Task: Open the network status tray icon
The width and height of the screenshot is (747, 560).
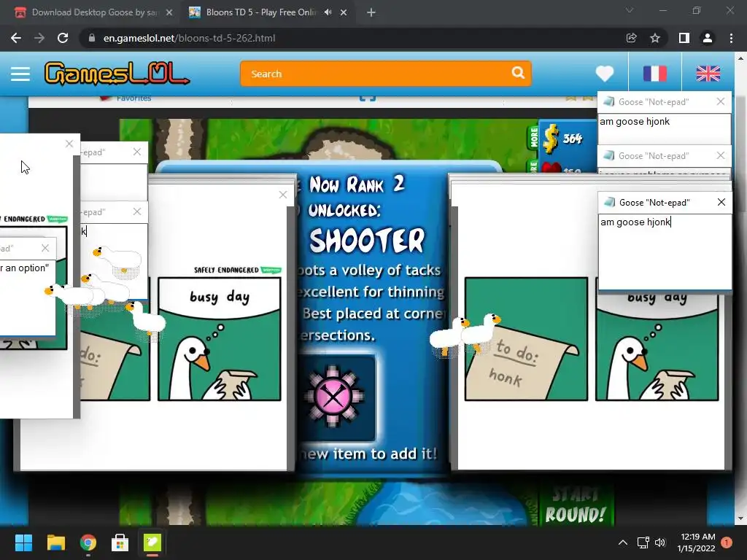Action: point(643,542)
